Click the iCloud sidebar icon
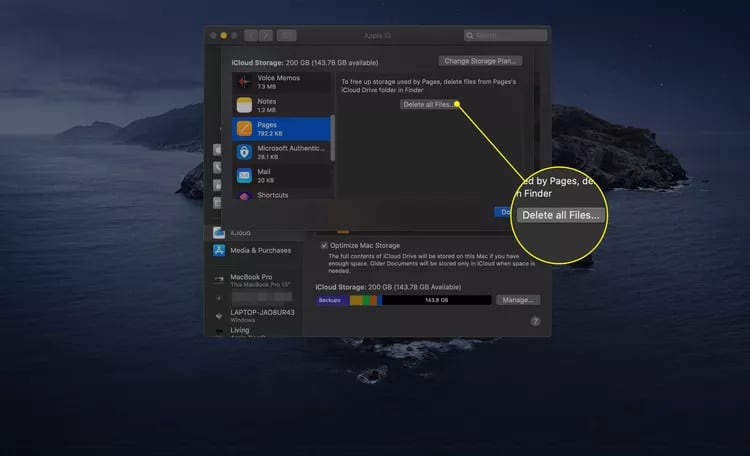Screen dimensions: 750x456 (x=219, y=233)
